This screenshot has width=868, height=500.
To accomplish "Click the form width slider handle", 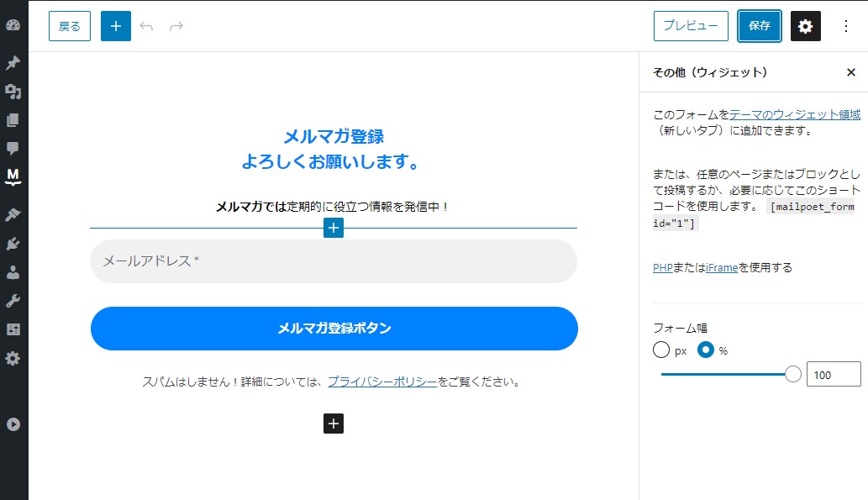I will (792, 375).
